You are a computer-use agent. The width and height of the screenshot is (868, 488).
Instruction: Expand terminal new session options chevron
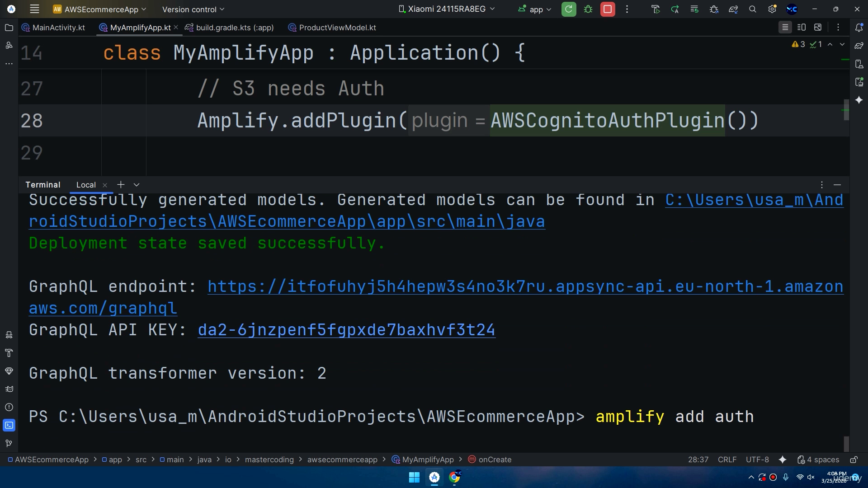pyautogui.click(x=137, y=185)
